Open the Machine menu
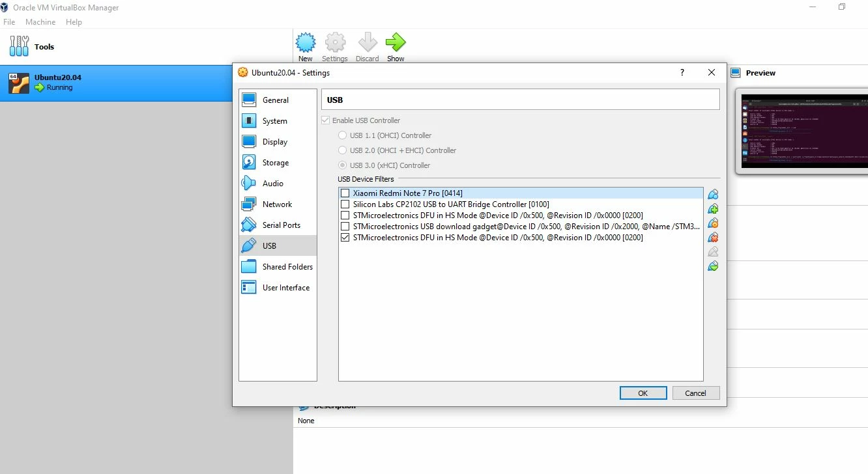868x474 pixels. pos(40,22)
